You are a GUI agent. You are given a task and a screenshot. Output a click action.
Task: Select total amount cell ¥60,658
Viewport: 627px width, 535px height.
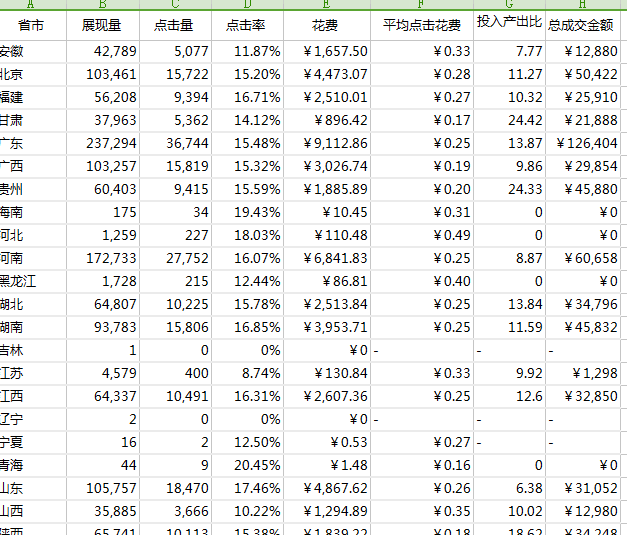583,258
